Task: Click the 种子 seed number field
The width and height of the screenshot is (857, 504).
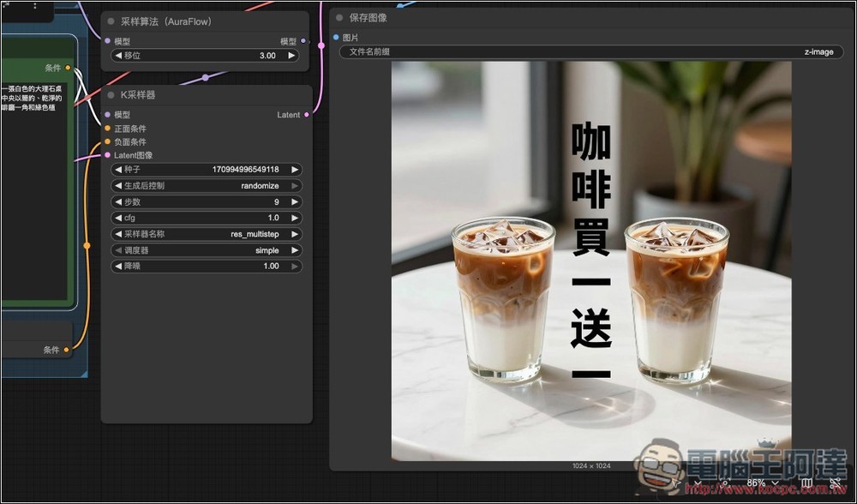Action: [x=206, y=170]
